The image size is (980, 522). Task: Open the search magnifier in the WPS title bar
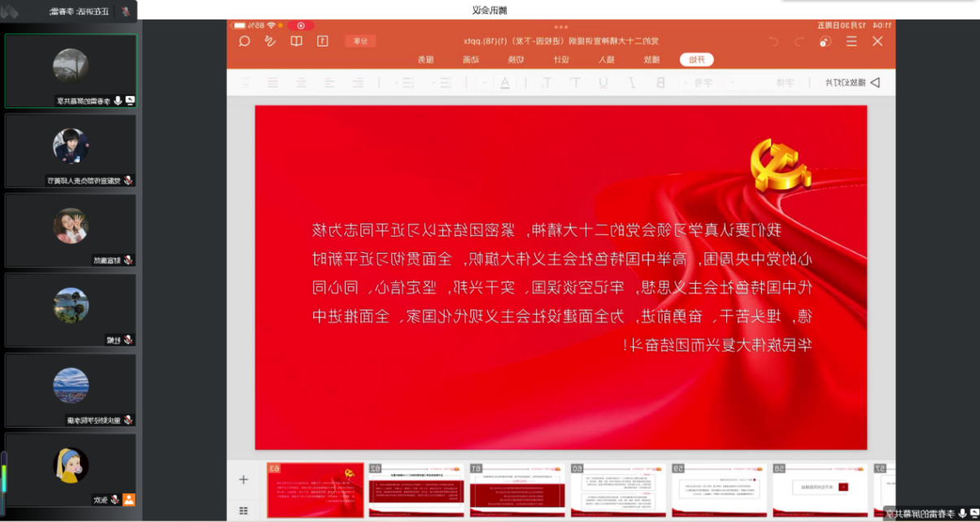pos(244,41)
